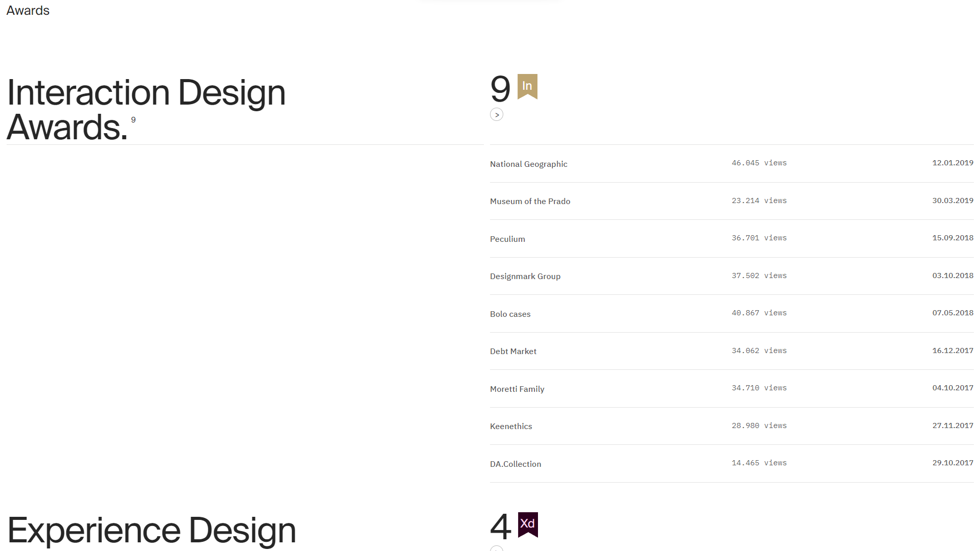Open the Keenethics award entry
Image resolution: width=980 pixels, height=551 pixels.
[x=731, y=426]
